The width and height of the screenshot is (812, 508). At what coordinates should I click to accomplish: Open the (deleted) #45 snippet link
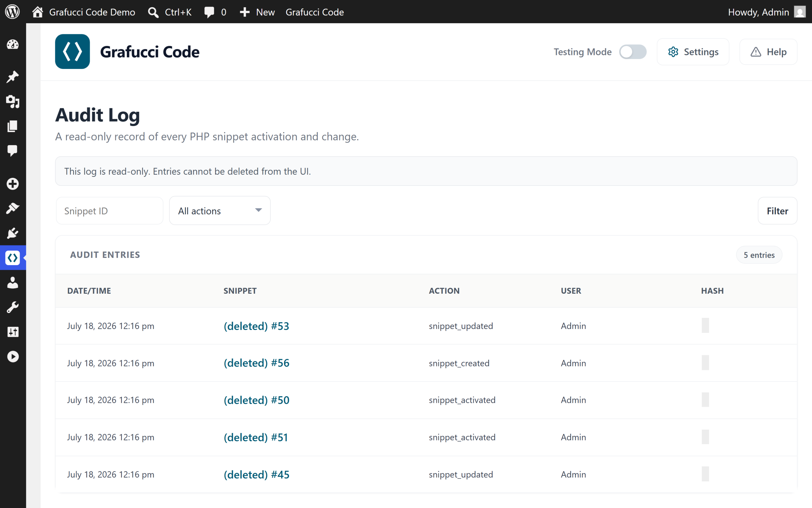tap(256, 474)
